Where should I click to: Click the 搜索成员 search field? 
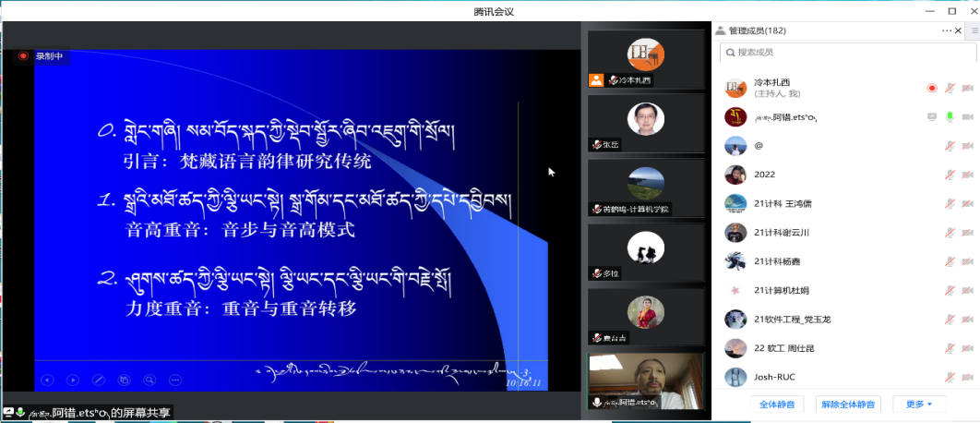coord(844,53)
